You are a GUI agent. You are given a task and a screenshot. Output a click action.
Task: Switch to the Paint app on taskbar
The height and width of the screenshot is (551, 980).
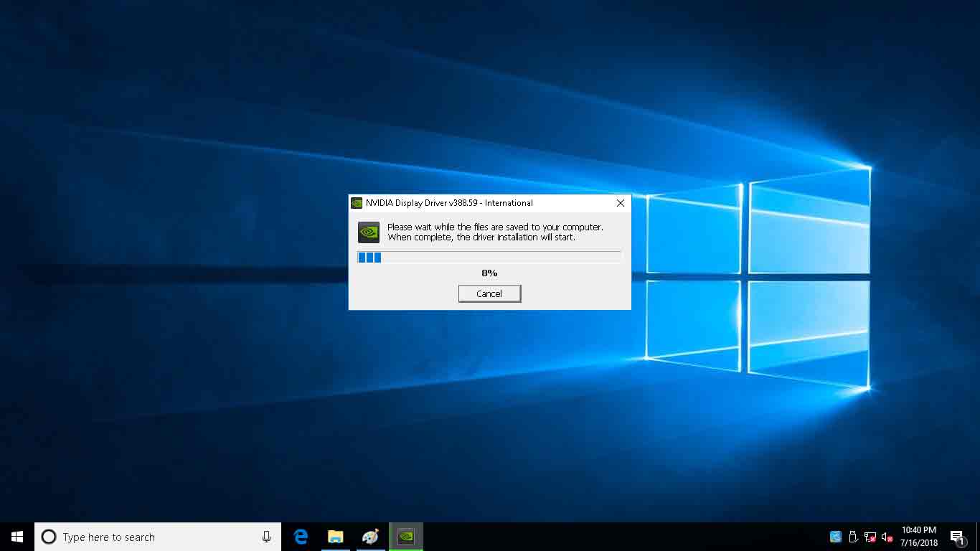coord(370,537)
